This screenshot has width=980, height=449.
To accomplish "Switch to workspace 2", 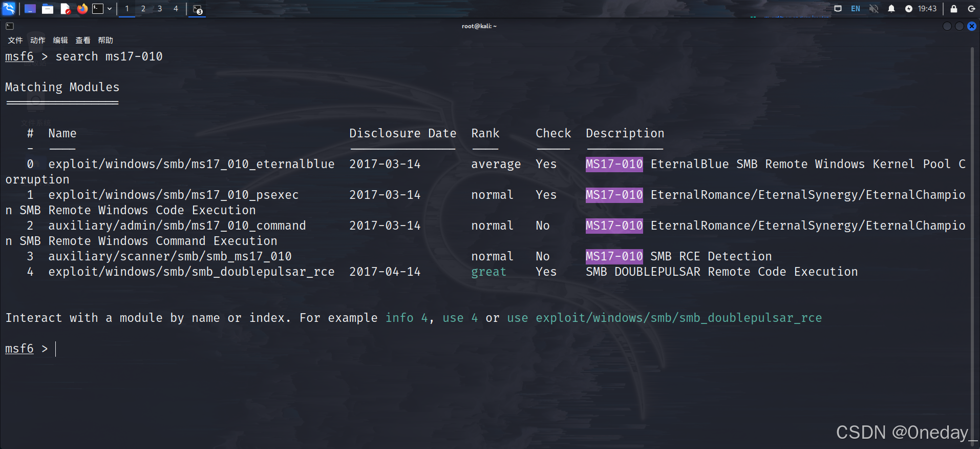I will click(x=143, y=9).
